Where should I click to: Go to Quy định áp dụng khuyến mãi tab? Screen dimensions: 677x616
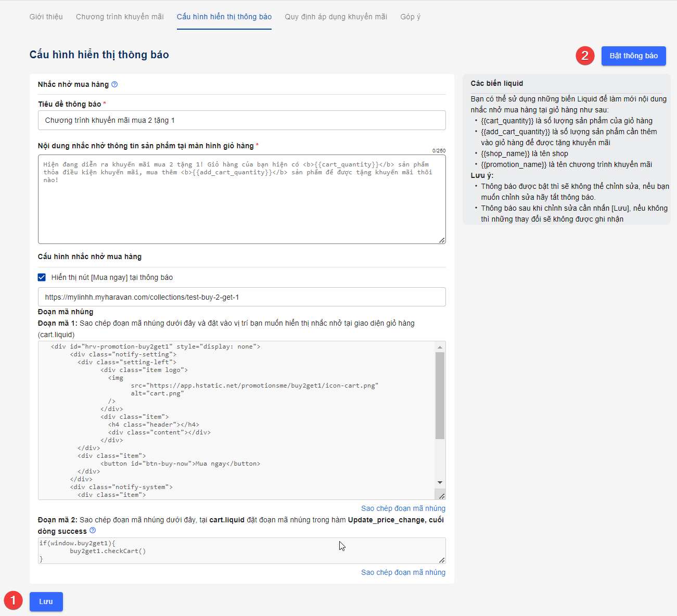[x=336, y=17]
